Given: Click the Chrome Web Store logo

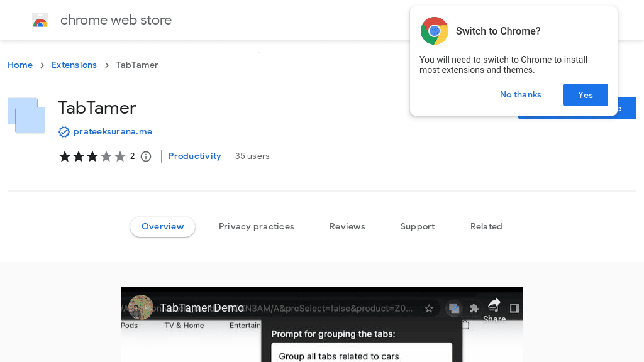Looking at the screenshot, I should [40, 19].
